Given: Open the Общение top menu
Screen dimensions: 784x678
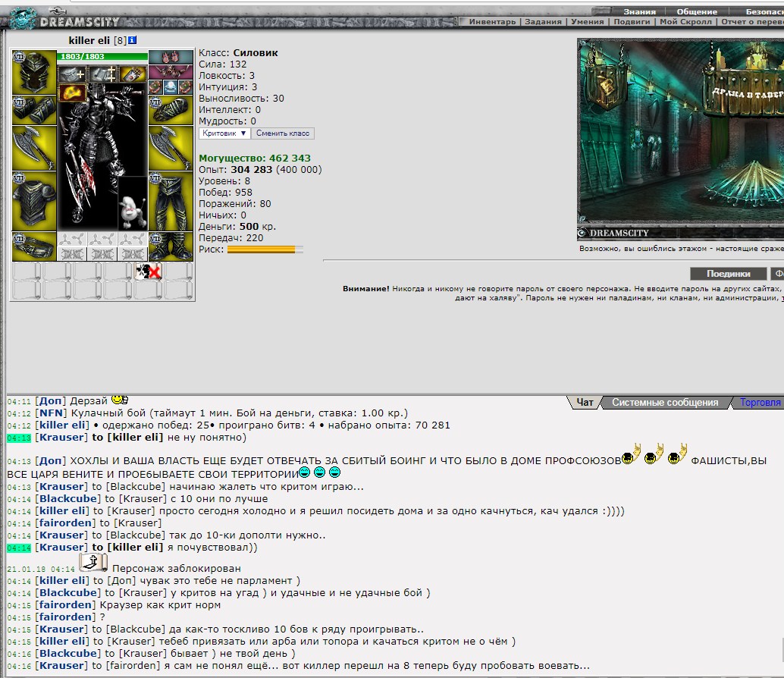Looking at the screenshot, I should [697, 11].
